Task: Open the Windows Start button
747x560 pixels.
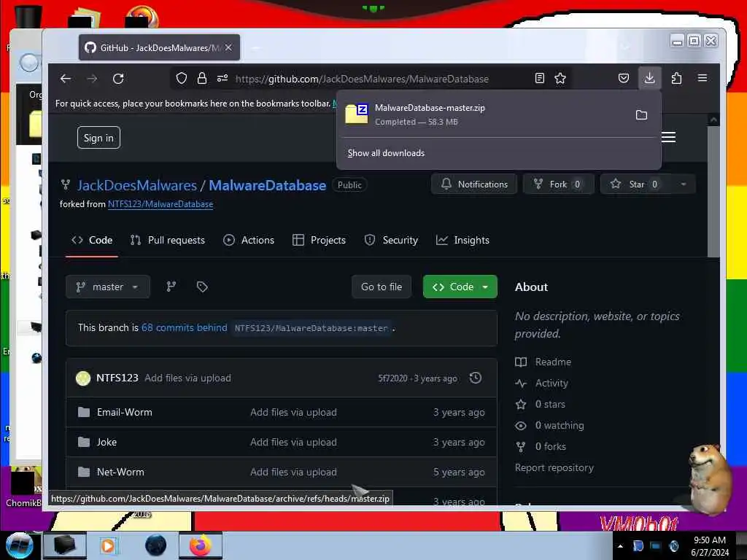Action: coord(19,545)
